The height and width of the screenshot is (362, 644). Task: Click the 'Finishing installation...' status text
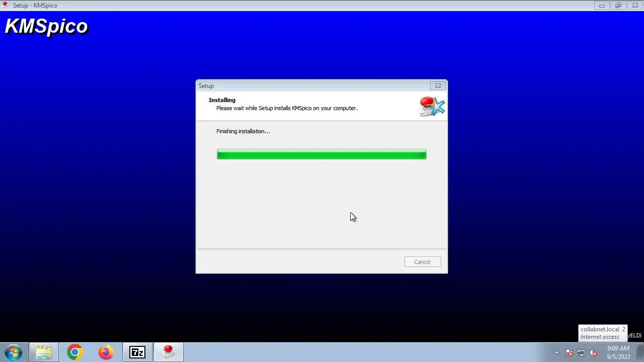pyautogui.click(x=243, y=131)
